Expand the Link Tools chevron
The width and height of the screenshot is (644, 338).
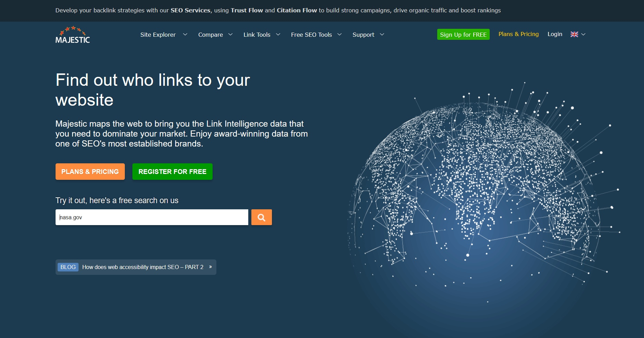point(278,34)
